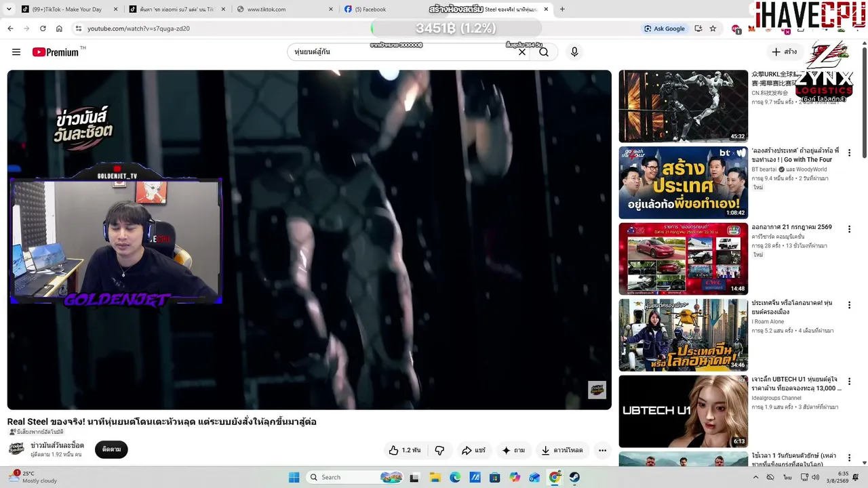Click channel watermark in the video corner
868x488 pixels.
[597, 390]
